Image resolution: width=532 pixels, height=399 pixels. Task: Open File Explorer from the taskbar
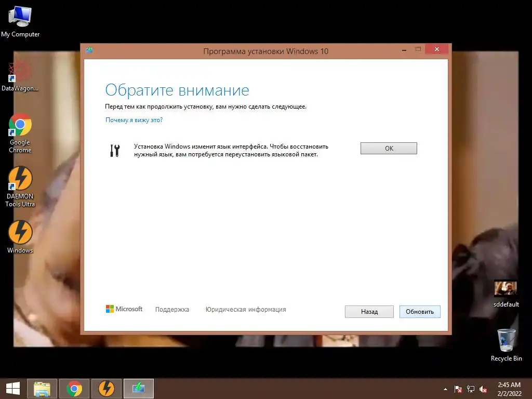(42, 389)
